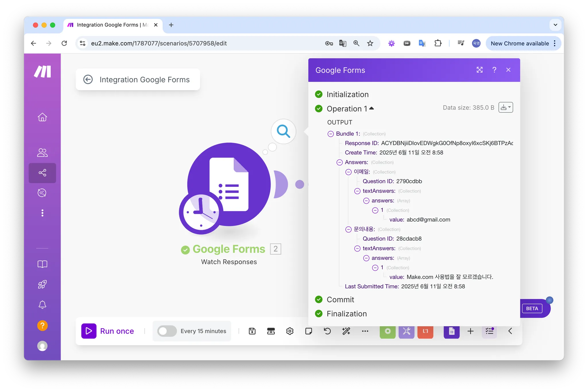This screenshot has width=588, height=392.
Task: Click the Auto-align magic wand icon
Action: (x=346, y=331)
